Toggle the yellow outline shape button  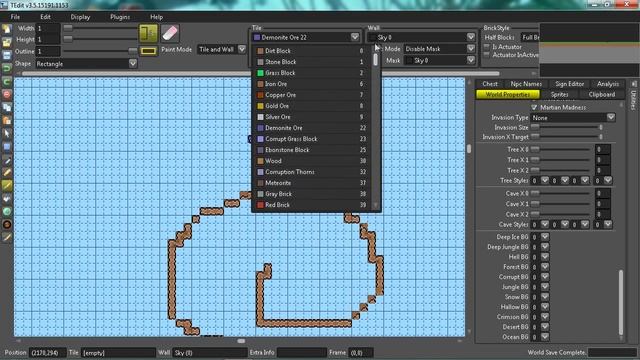click(148, 51)
